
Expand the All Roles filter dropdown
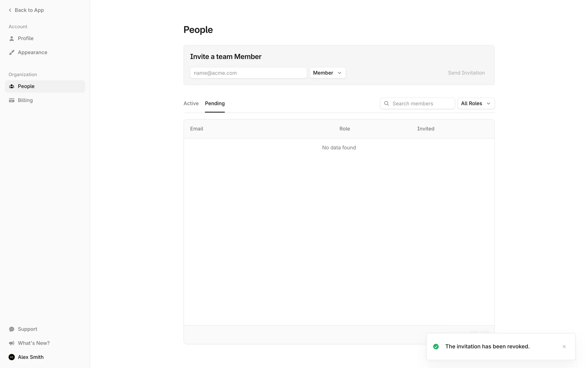click(x=476, y=104)
